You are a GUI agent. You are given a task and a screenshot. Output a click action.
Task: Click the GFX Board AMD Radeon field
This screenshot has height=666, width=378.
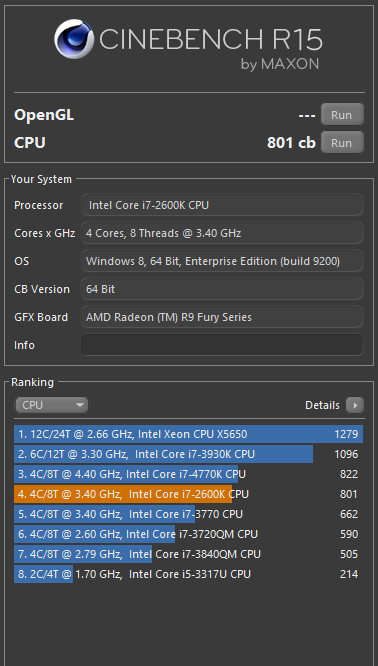point(222,317)
